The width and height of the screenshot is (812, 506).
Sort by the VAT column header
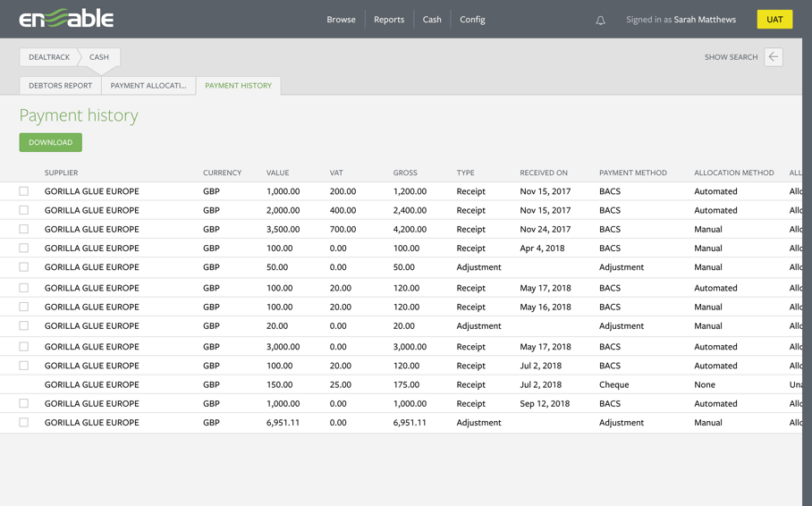point(336,173)
